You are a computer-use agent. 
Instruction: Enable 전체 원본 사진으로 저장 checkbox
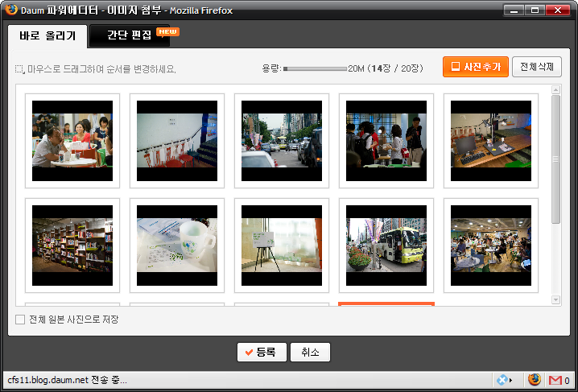coord(20,320)
